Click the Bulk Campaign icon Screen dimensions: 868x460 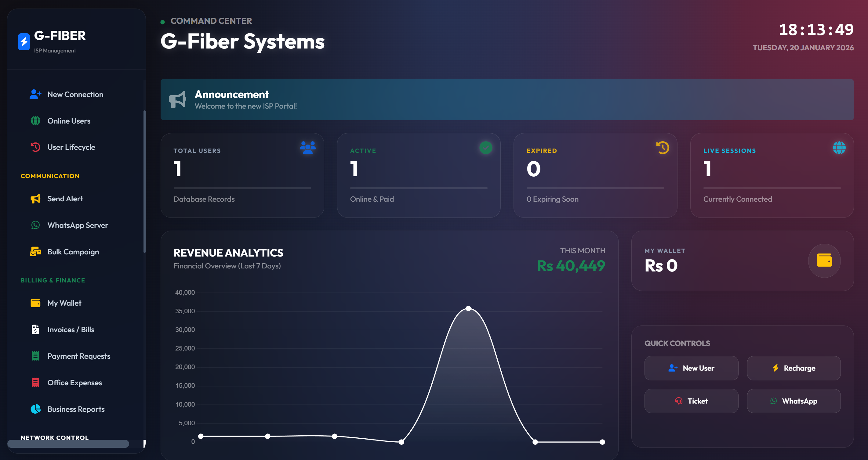(35, 251)
